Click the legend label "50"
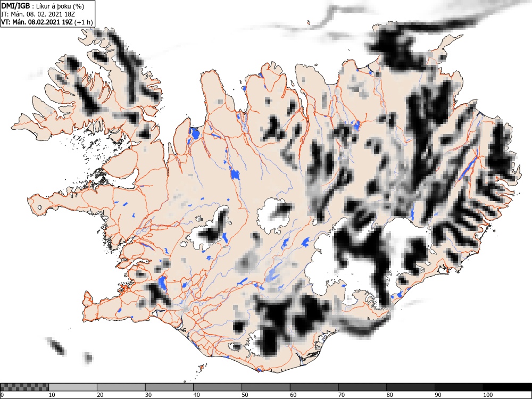The width and height of the screenshot is (532, 399). [x=245, y=395]
